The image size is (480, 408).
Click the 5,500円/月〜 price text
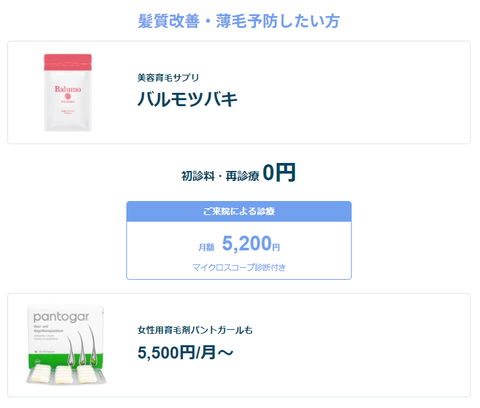(x=185, y=352)
